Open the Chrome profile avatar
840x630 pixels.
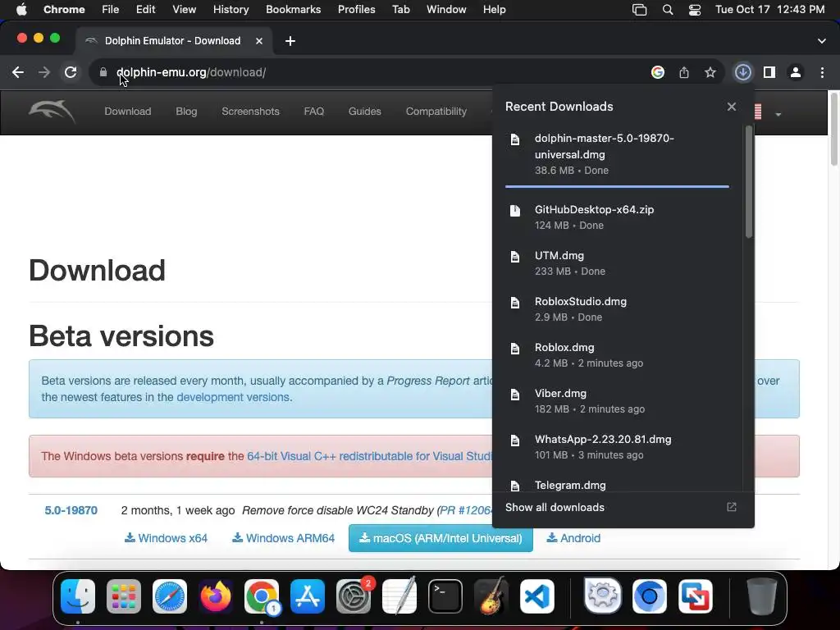(x=796, y=72)
